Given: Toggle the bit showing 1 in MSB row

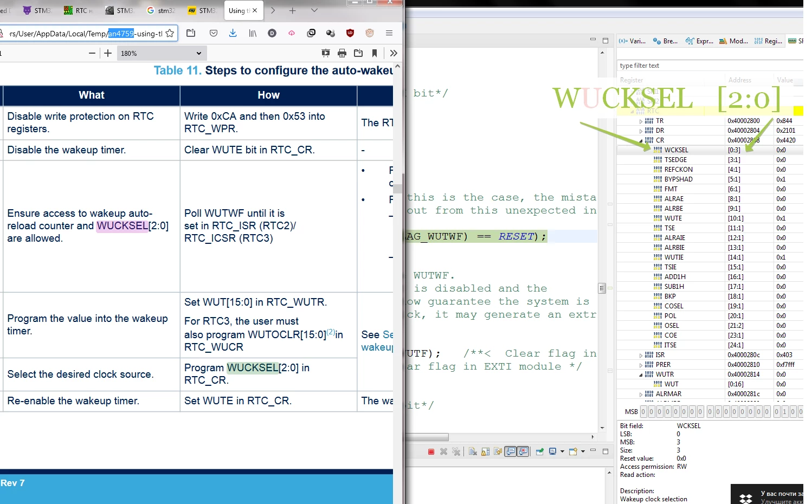Looking at the screenshot, I should [784, 412].
